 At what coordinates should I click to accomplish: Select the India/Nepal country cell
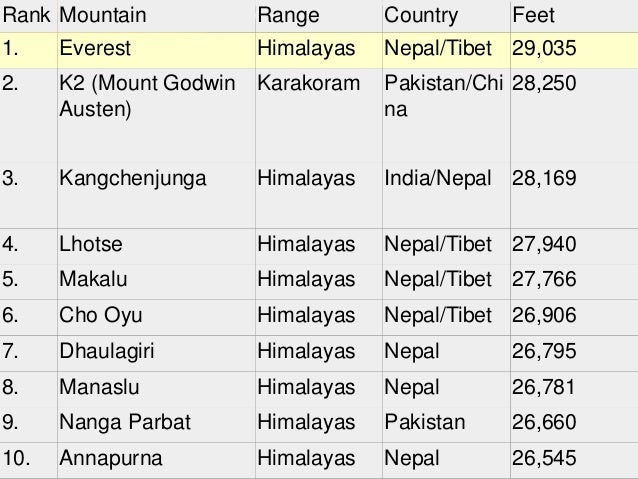[x=446, y=195]
